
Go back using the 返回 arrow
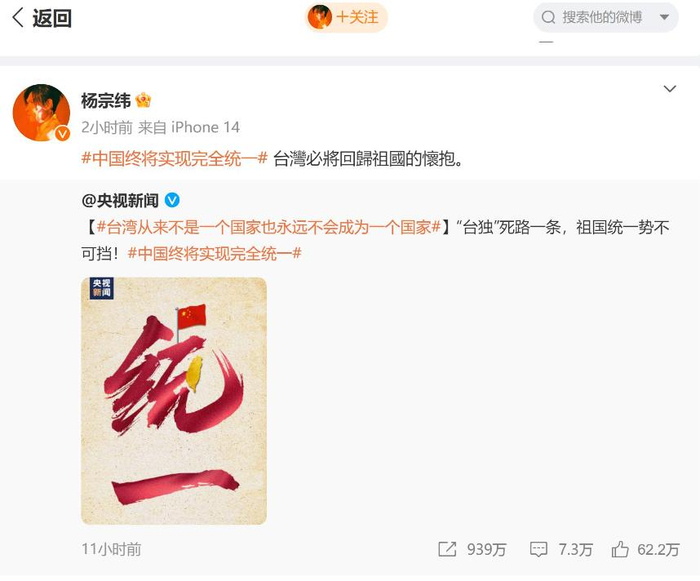(x=42, y=18)
